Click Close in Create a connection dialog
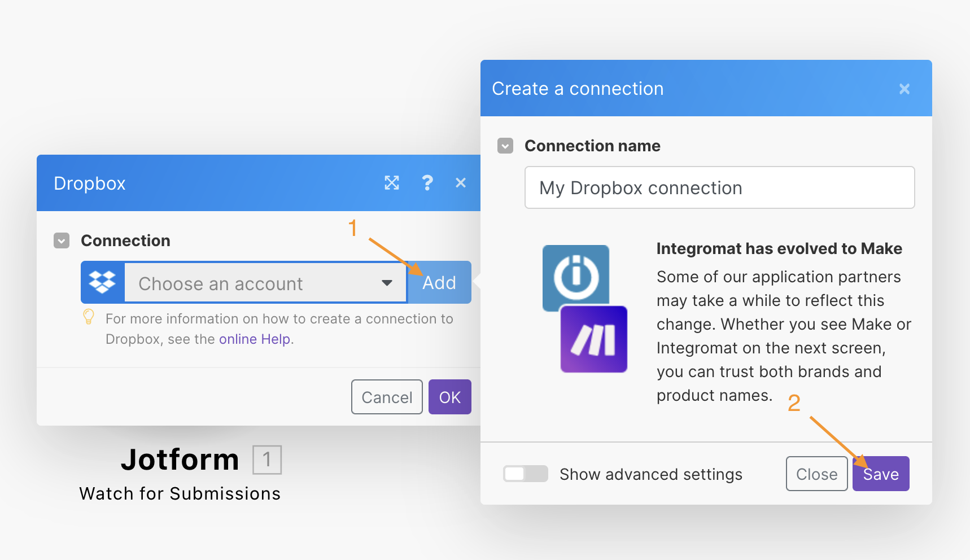The image size is (970, 560). (x=816, y=474)
